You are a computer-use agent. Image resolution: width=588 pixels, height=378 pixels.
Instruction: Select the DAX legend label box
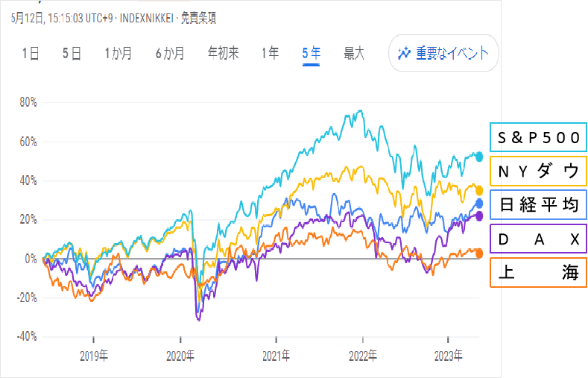point(538,239)
